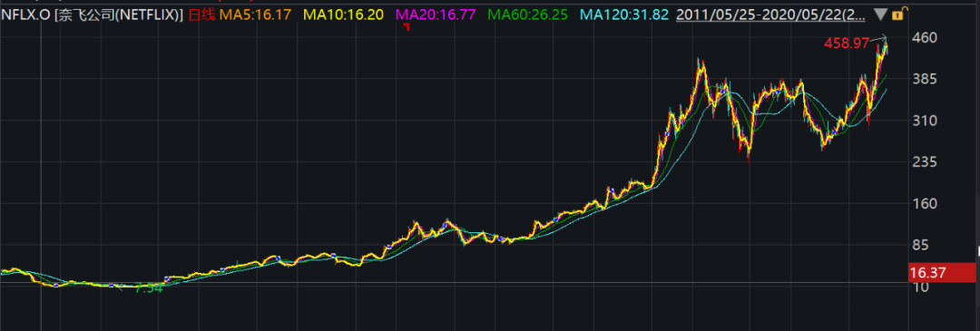This screenshot has height=331, width=980.
Task: Click the small red marker below MA20
Action: click(x=407, y=26)
